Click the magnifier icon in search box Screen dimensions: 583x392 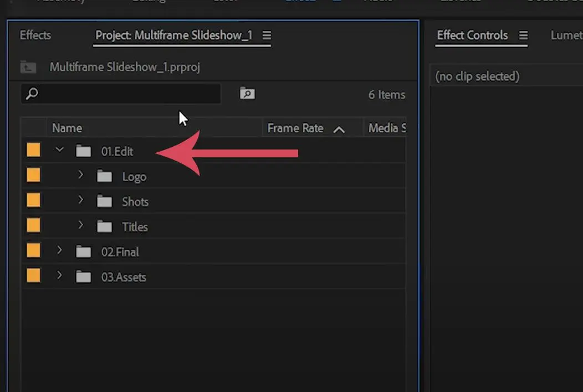32,93
